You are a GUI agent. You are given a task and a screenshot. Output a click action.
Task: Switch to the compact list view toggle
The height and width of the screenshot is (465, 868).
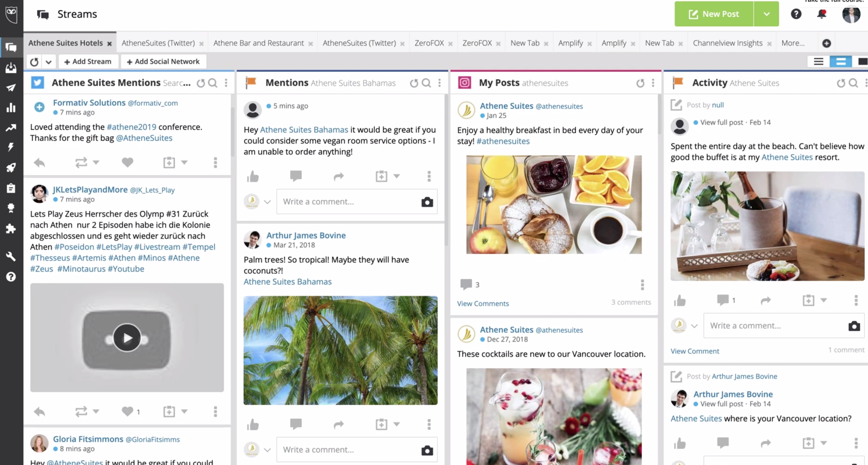[818, 61]
